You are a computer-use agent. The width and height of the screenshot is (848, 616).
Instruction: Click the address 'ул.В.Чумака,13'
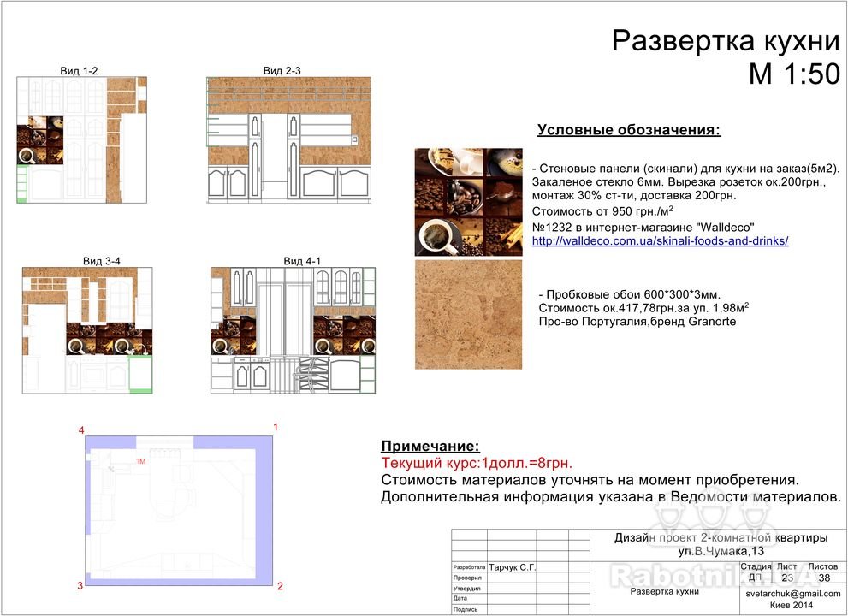click(x=721, y=551)
